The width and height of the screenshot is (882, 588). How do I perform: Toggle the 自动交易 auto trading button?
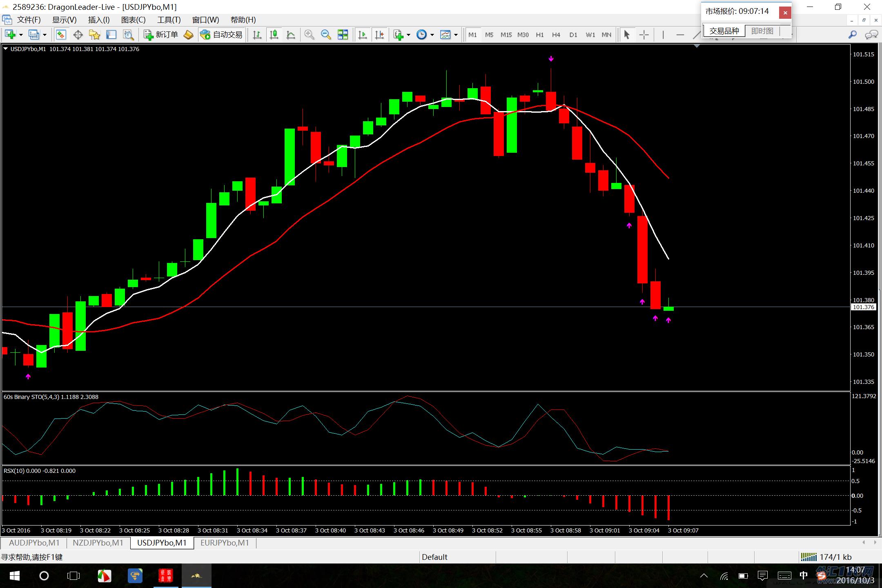(221, 35)
